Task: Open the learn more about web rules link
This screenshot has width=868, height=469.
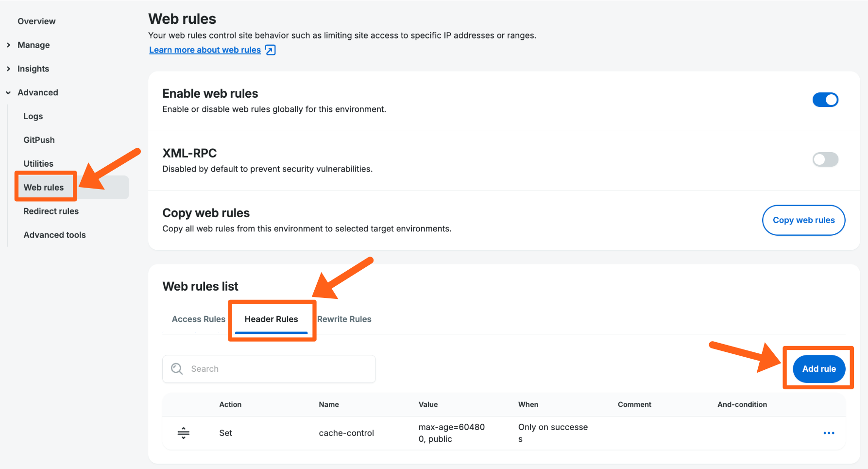Action: (204, 50)
